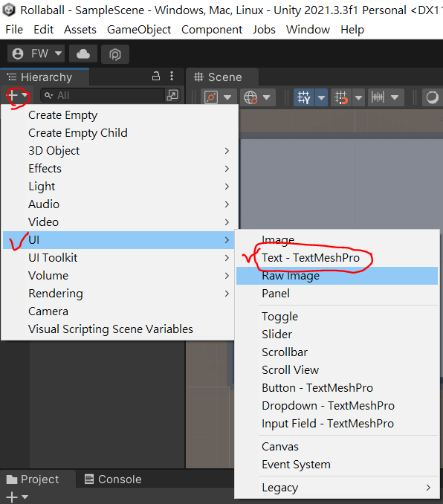
Task: Click the tool handle pivot icon
Action: (211, 97)
